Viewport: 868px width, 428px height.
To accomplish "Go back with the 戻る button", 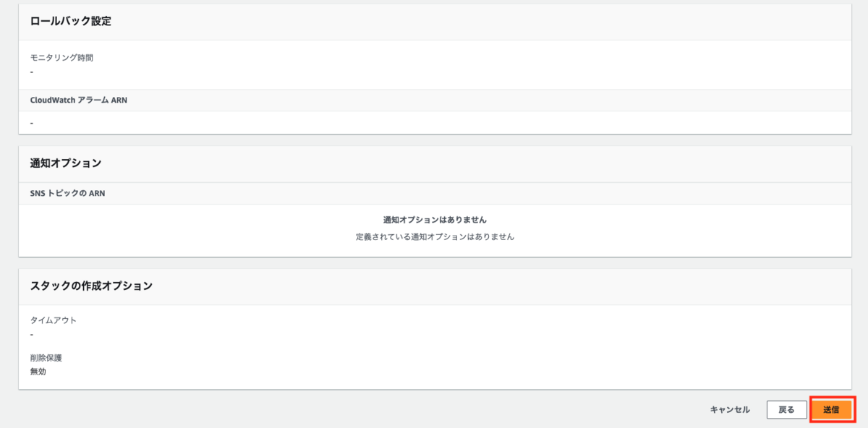I will tap(786, 409).
